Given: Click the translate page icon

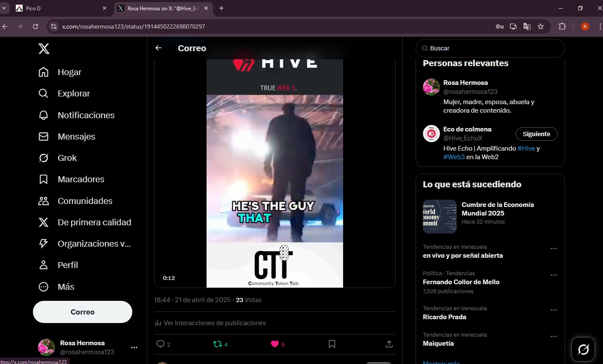Looking at the screenshot, I should (527, 26).
